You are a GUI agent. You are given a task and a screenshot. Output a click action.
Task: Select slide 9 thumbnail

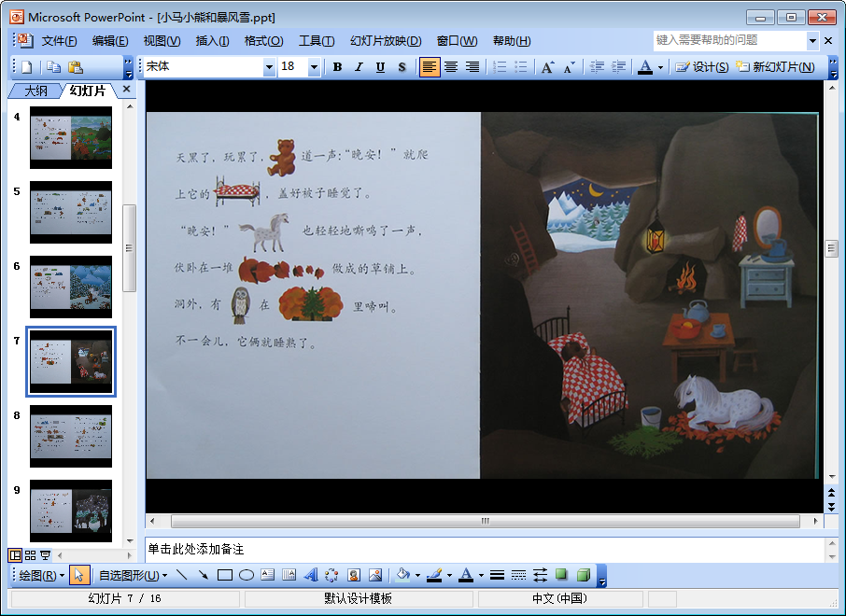pos(71,511)
